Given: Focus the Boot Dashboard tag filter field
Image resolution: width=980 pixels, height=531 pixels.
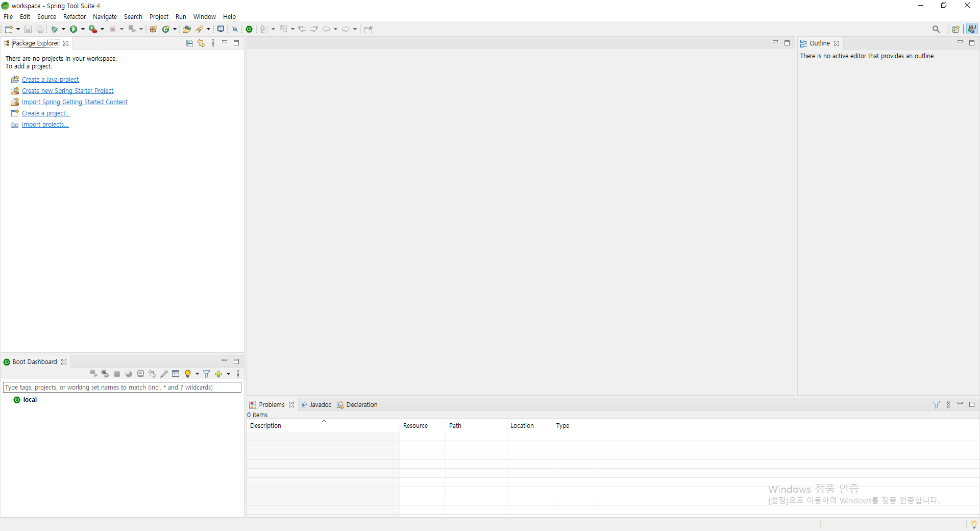Looking at the screenshot, I should tap(122, 388).
